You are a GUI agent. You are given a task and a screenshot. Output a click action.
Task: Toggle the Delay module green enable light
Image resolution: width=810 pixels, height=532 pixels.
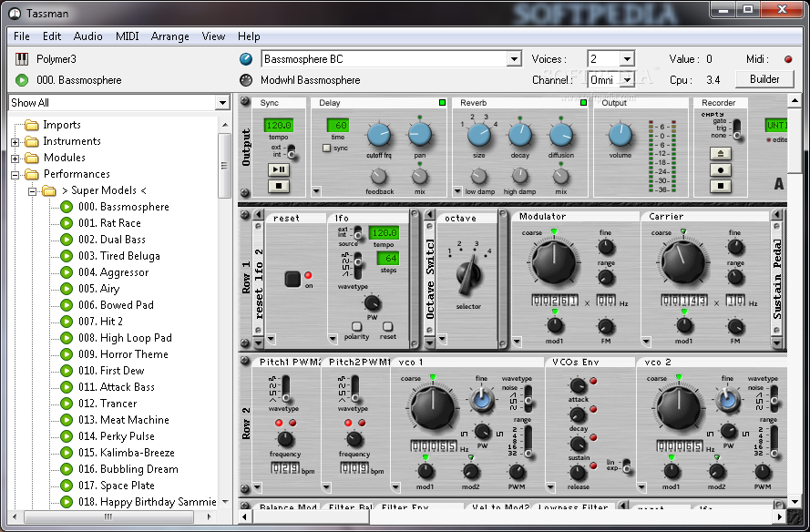[442, 103]
